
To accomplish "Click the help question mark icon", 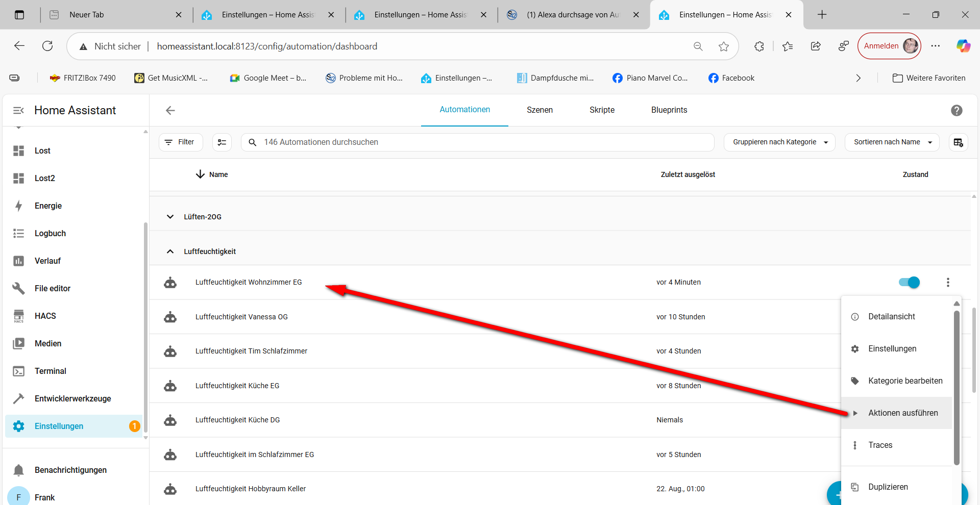I will [957, 110].
